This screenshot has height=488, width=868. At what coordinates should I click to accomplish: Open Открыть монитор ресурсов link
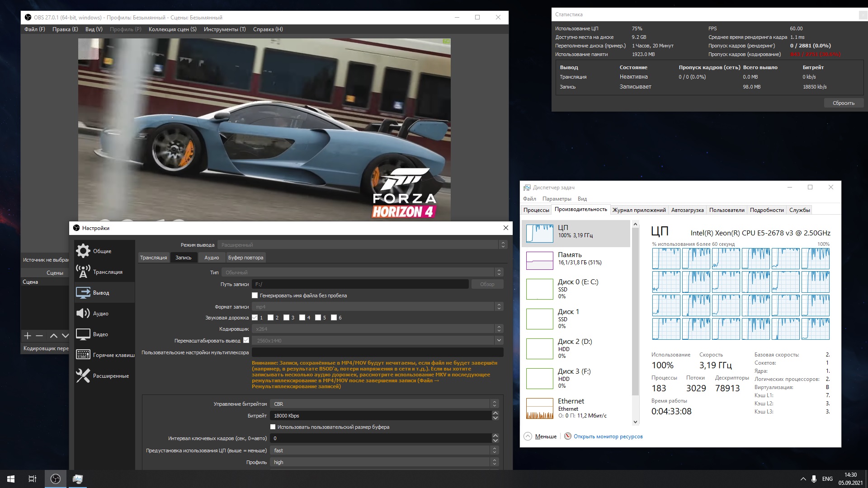pos(608,436)
